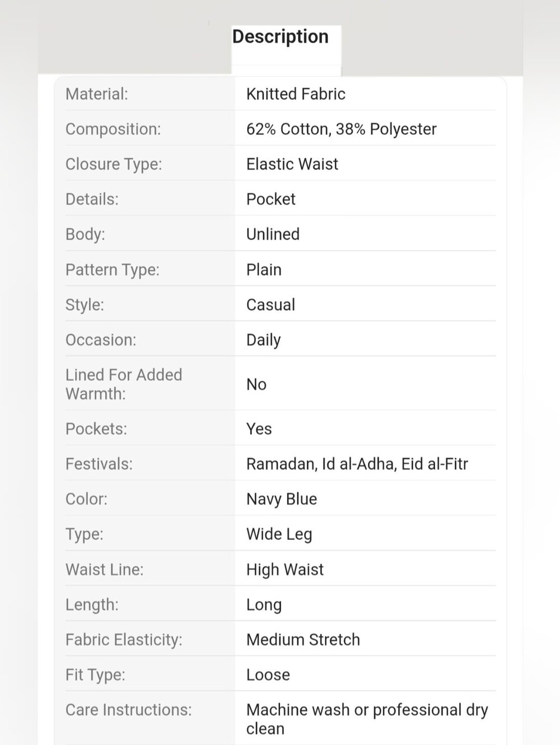Click Lined For Added Warmth label

[x=124, y=384]
